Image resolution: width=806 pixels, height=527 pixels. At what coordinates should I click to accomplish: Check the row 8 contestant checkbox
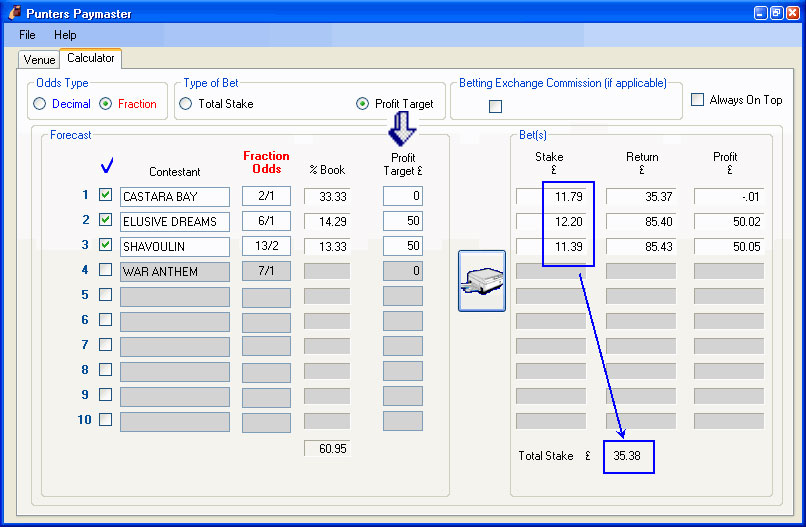(105, 370)
